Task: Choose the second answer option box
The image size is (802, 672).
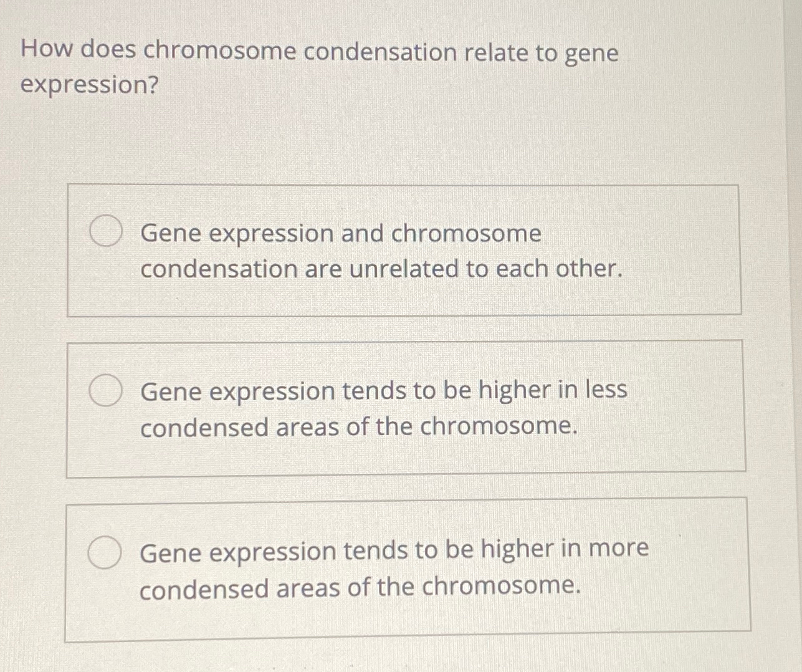Action: [x=405, y=408]
